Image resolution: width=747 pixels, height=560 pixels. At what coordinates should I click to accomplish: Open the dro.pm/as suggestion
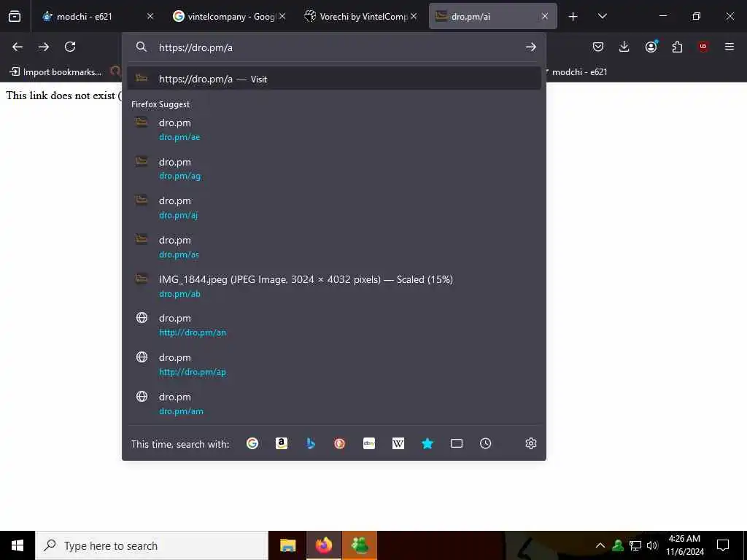coord(334,247)
